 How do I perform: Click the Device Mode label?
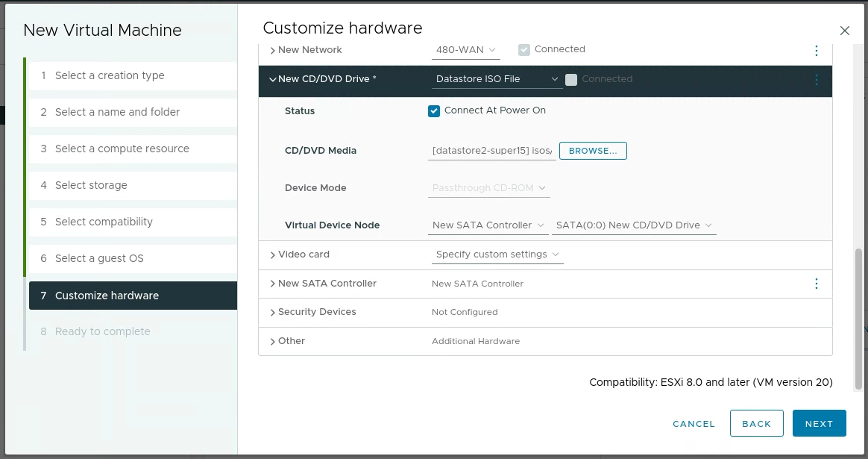click(x=315, y=189)
